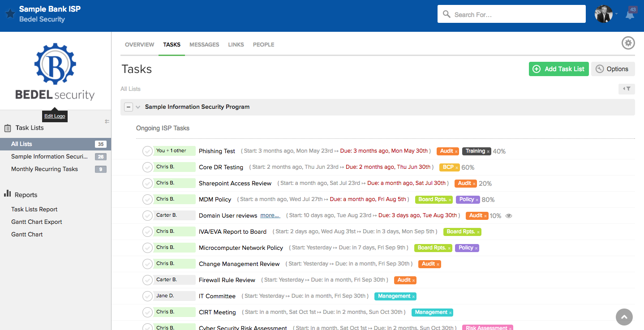Switch to the Overview tab

click(139, 45)
